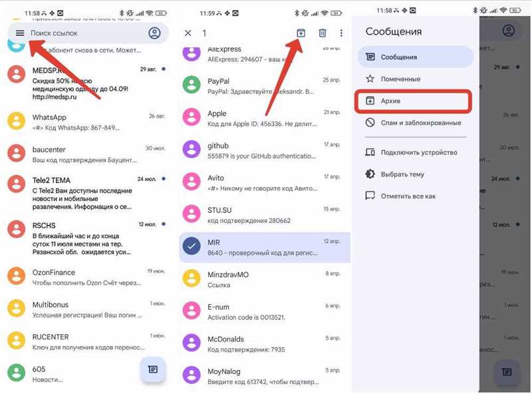
Task: Open the RSCHS weather alert message
Action: tap(86, 238)
